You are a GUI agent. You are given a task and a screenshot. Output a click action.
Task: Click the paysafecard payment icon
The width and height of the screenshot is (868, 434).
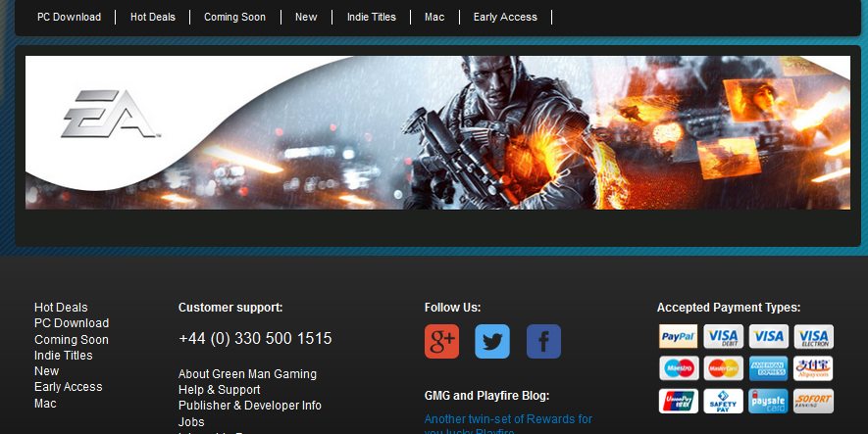coord(768,401)
